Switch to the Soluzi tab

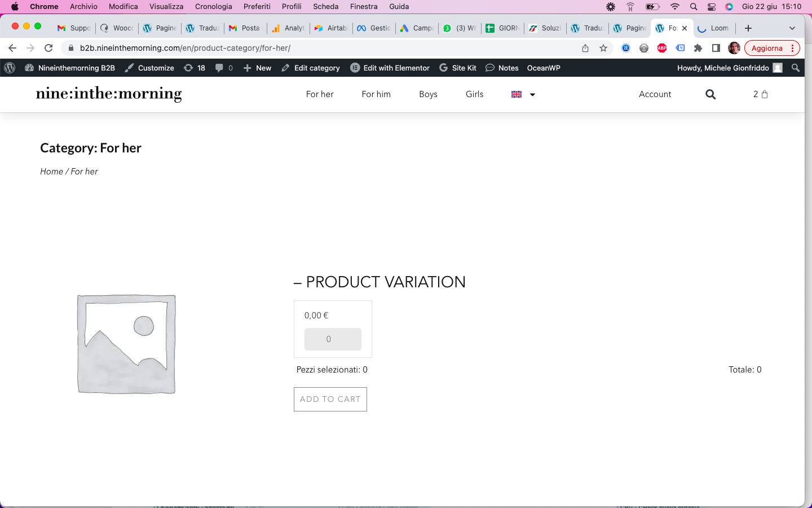545,28
